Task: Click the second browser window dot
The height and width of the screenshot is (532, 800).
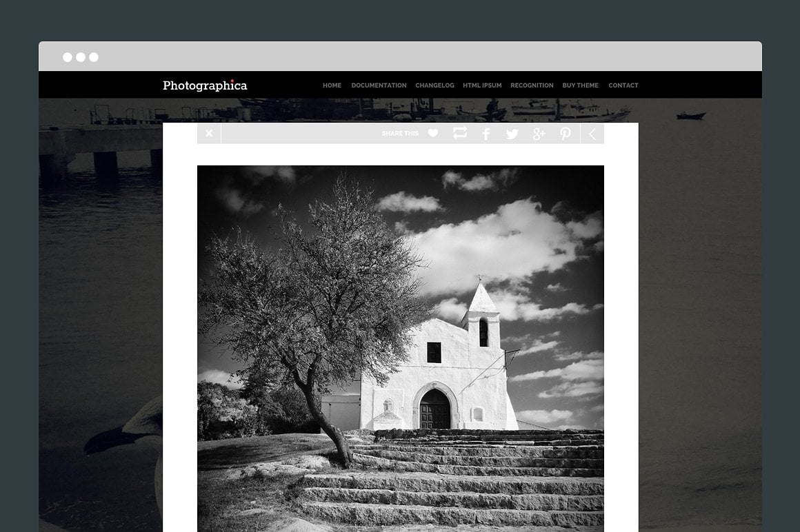Action: pyautogui.click(x=81, y=57)
